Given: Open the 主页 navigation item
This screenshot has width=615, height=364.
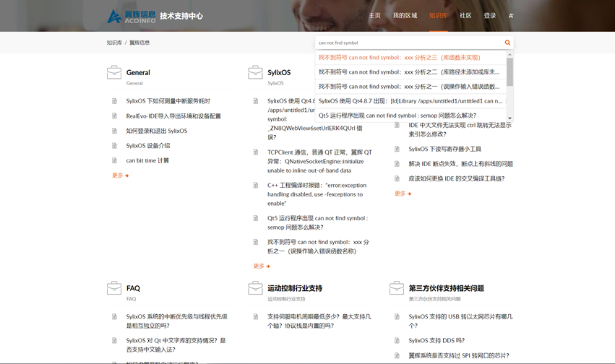Looking at the screenshot, I should 374,16.
